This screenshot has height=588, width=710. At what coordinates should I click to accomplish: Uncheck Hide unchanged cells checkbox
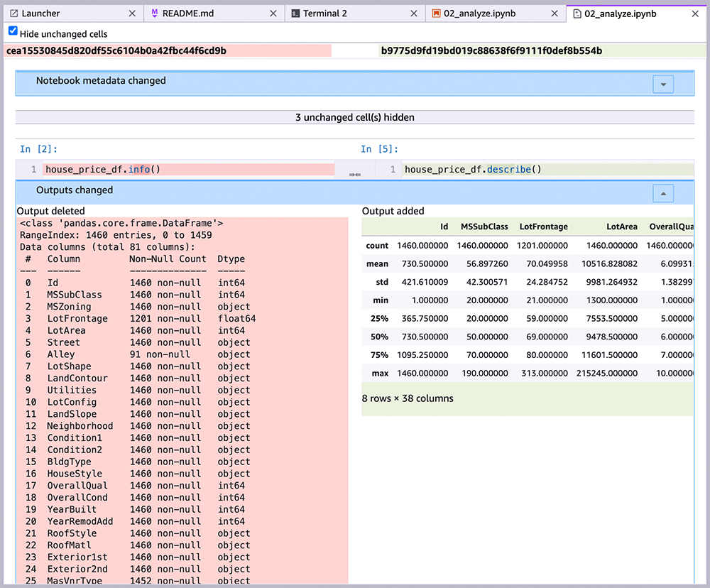13,31
